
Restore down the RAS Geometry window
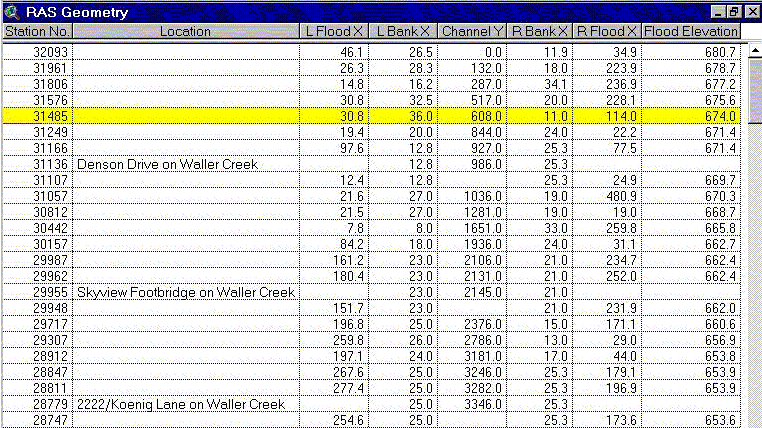pyautogui.click(x=734, y=12)
